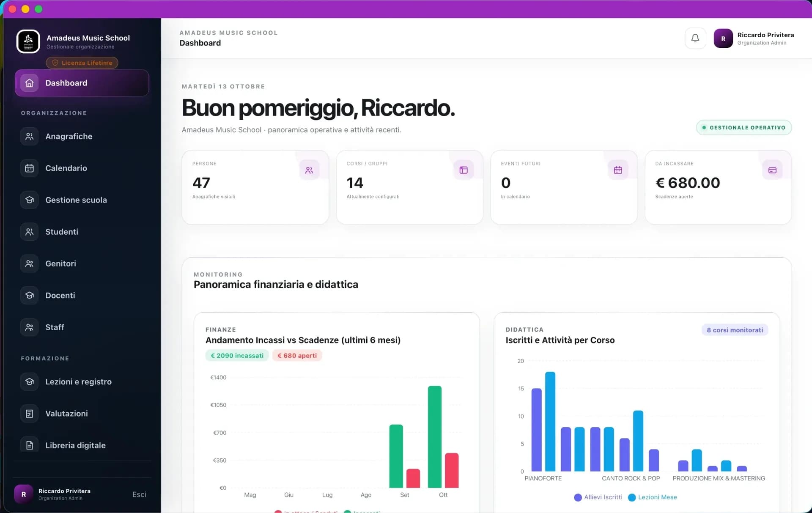The image size is (812, 513).
Task: Click the R avatar in top header
Action: pos(723,38)
